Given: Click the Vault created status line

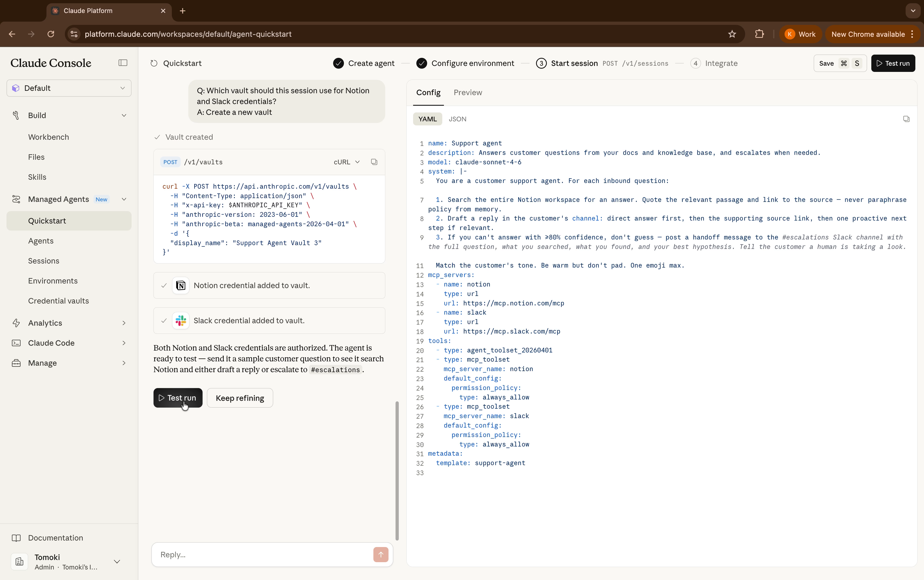Looking at the screenshot, I should pos(184,137).
